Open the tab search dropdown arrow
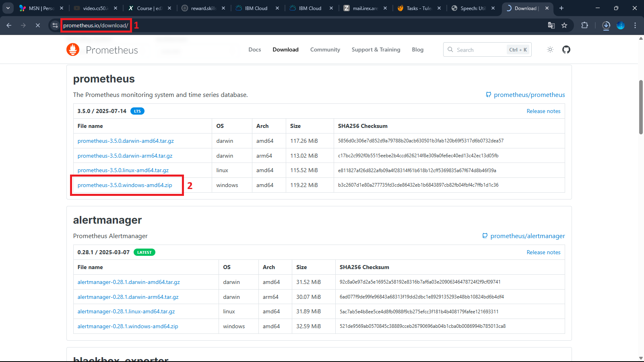644x362 pixels. tap(8, 8)
